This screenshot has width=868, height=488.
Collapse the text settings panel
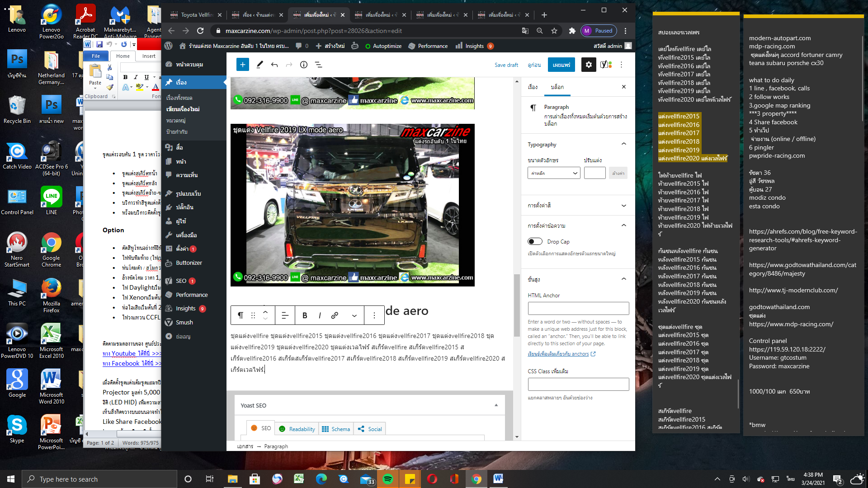coord(624,225)
